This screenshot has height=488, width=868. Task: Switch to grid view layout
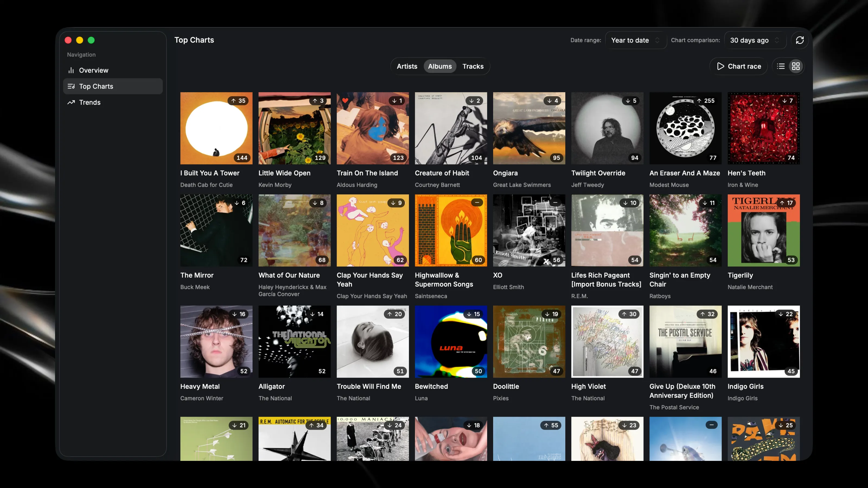click(x=796, y=66)
